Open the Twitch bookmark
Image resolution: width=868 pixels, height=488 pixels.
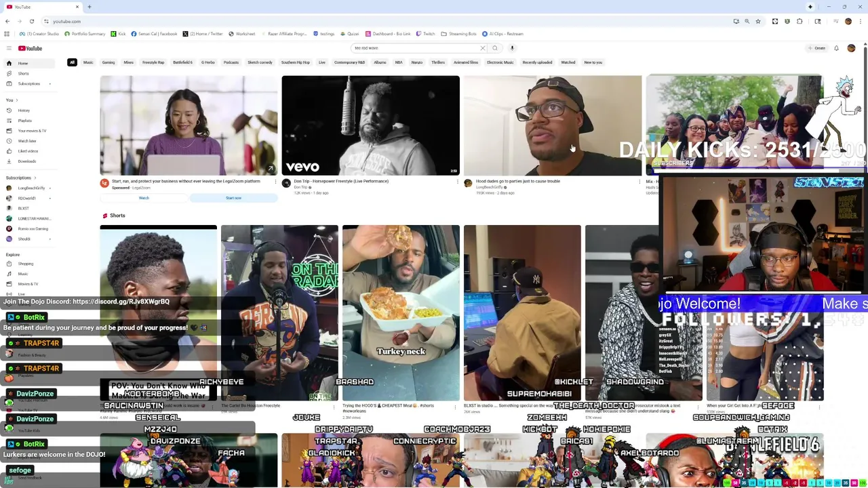(x=426, y=34)
